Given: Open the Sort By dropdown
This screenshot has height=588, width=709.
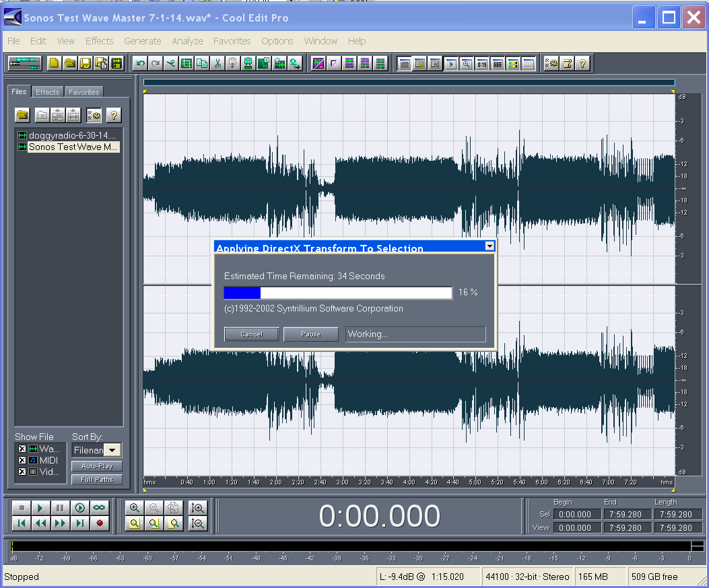Looking at the screenshot, I should click(x=112, y=450).
